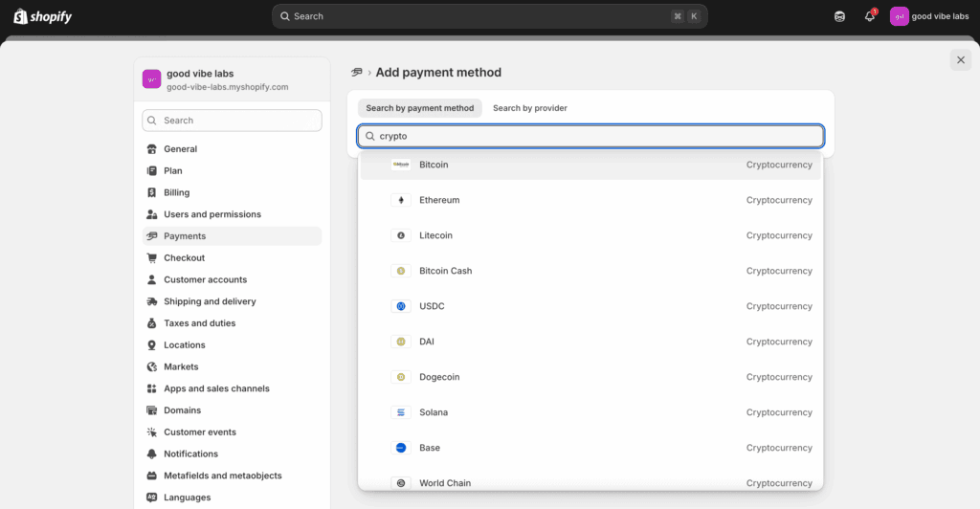Click the Ethereum logo icon
The image size is (980, 509).
(401, 200)
